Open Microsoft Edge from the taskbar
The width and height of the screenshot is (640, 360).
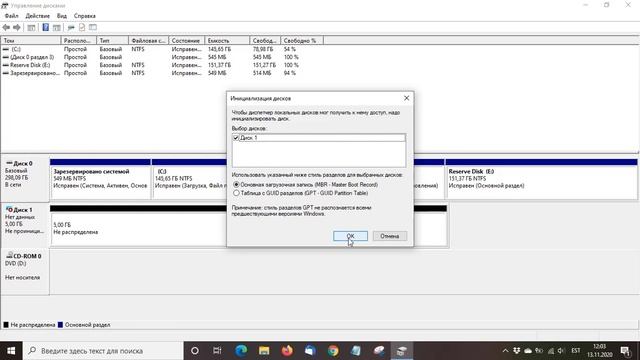tap(241, 351)
